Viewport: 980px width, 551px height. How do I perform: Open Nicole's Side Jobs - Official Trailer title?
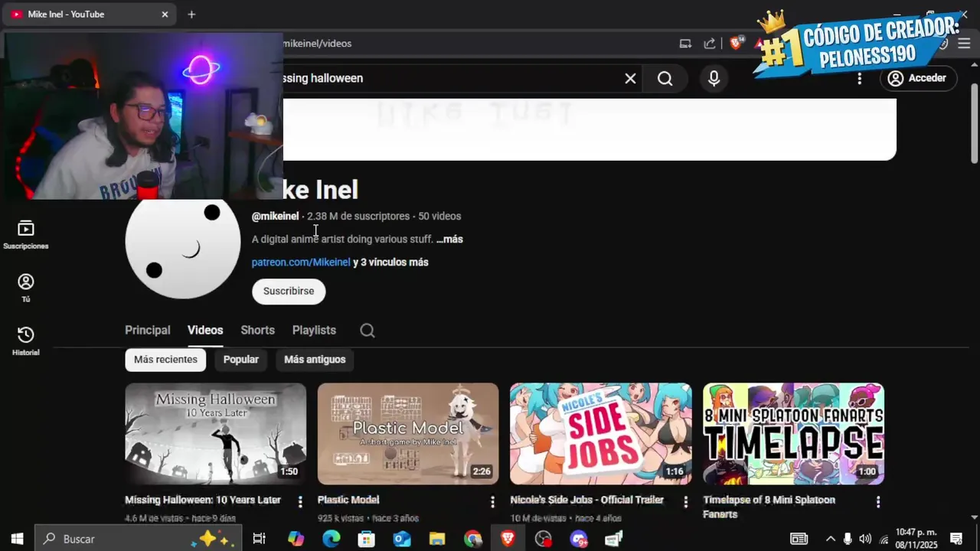click(586, 500)
